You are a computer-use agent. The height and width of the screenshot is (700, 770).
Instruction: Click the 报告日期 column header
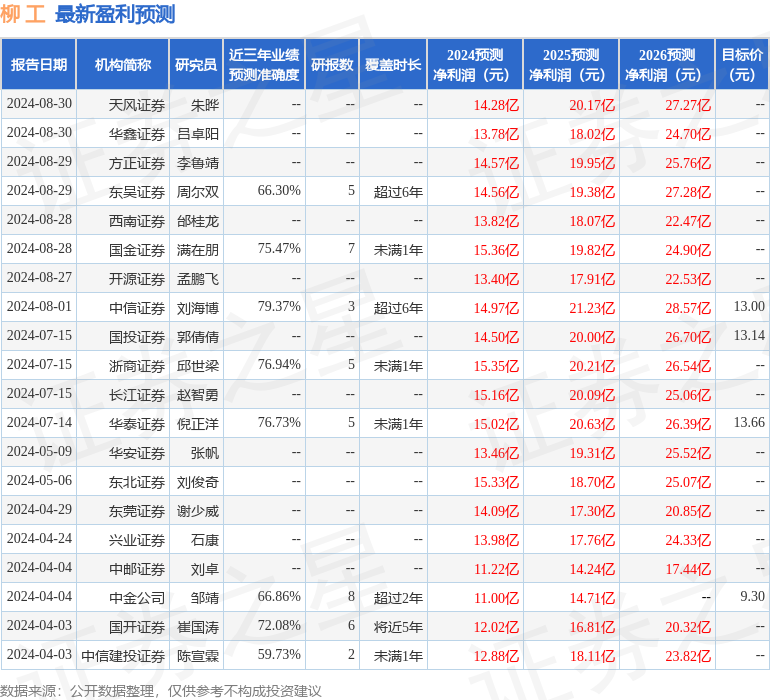(x=39, y=64)
